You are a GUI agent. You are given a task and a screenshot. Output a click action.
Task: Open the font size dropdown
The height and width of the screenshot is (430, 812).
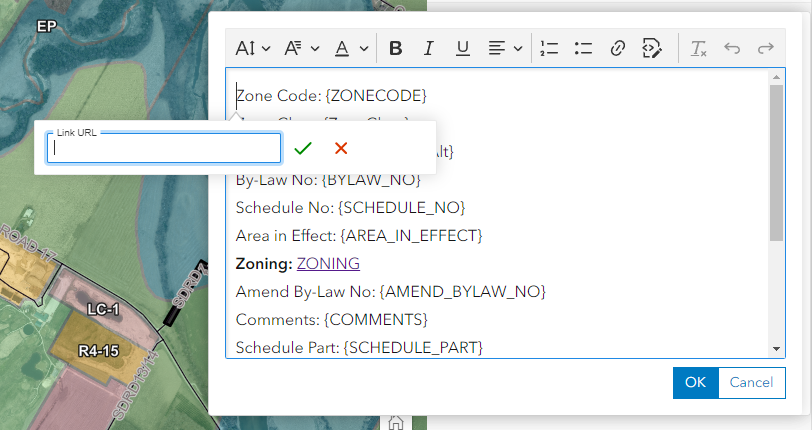coord(253,48)
